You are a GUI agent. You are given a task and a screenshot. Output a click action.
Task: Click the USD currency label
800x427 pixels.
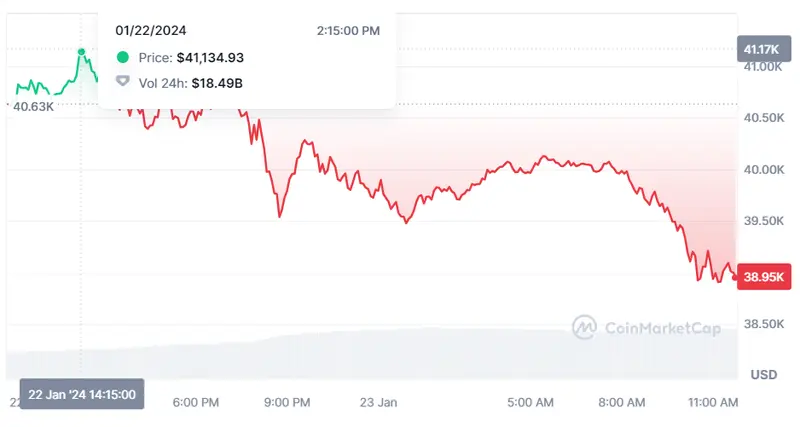click(765, 374)
